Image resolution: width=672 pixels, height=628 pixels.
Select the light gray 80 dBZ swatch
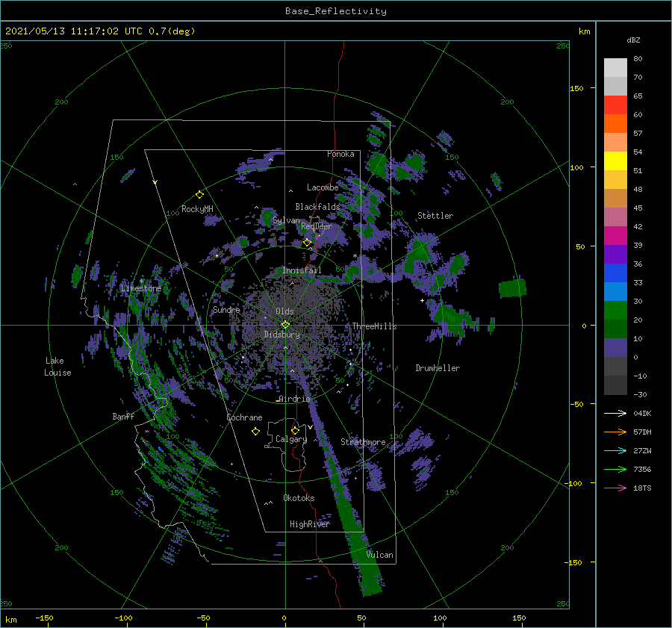615,68
